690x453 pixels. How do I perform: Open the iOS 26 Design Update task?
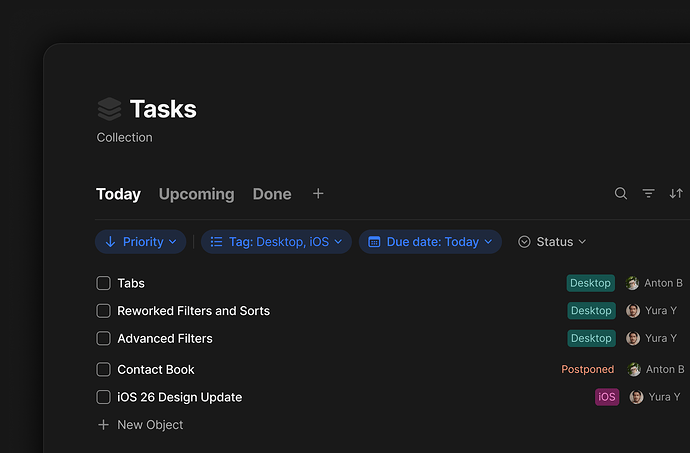(x=180, y=397)
